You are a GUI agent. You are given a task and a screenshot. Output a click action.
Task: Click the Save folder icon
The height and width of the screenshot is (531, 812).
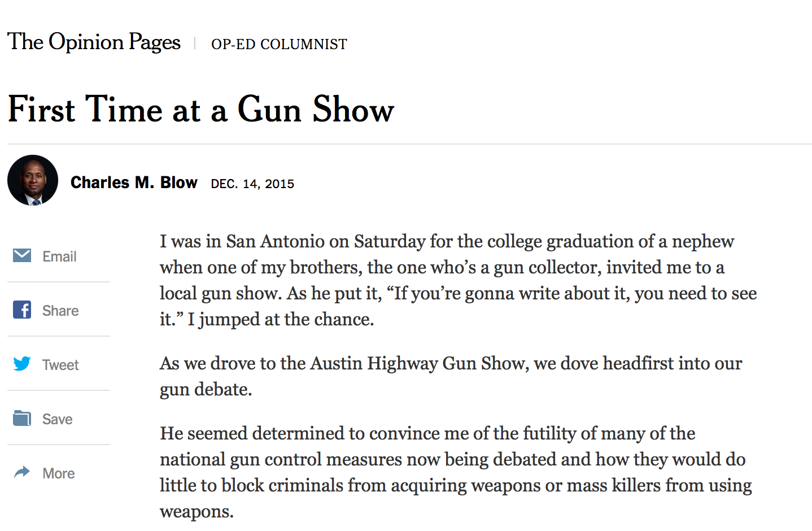tap(22, 418)
